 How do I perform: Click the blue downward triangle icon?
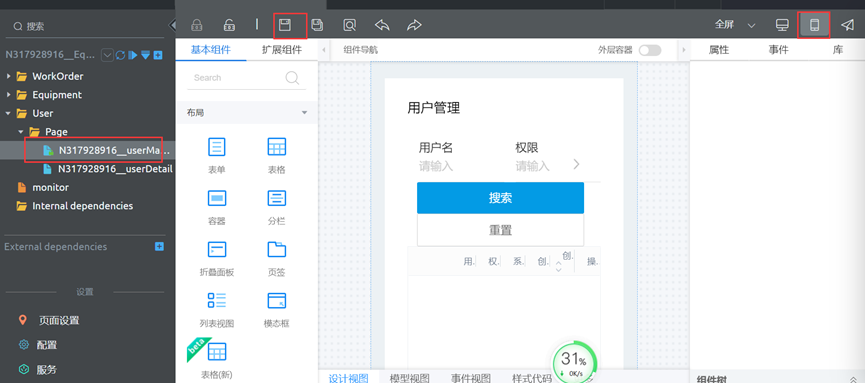pyautogui.click(x=145, y=55)
